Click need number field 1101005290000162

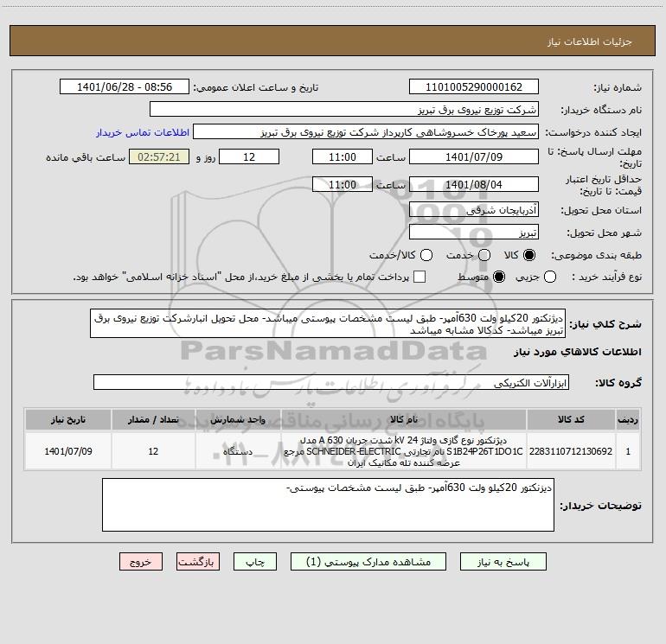coord(474,86)
